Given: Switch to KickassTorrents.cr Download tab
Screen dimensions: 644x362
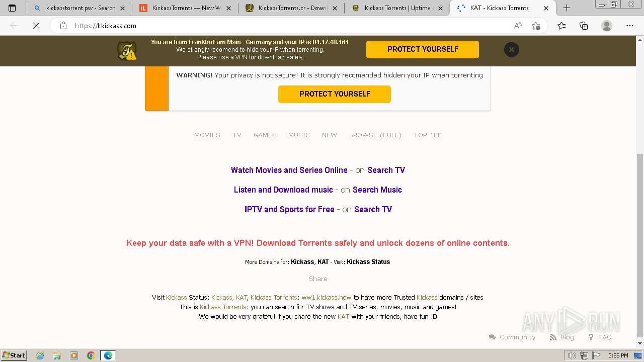Looking at the screenshot, I should click(288, 8).
